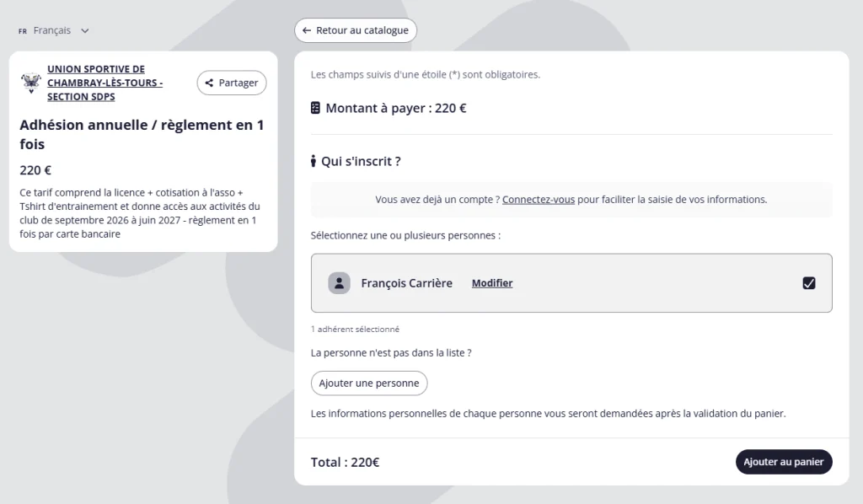Viewport: 863px width, 504px height.
Task: Open Modifier link for François Carrière
Action: (x=492, y=283)
